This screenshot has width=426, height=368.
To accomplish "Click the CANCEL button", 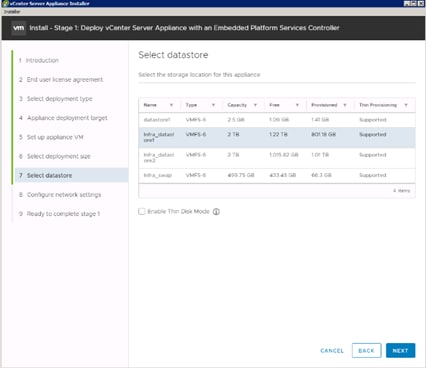I will (332, 351).
